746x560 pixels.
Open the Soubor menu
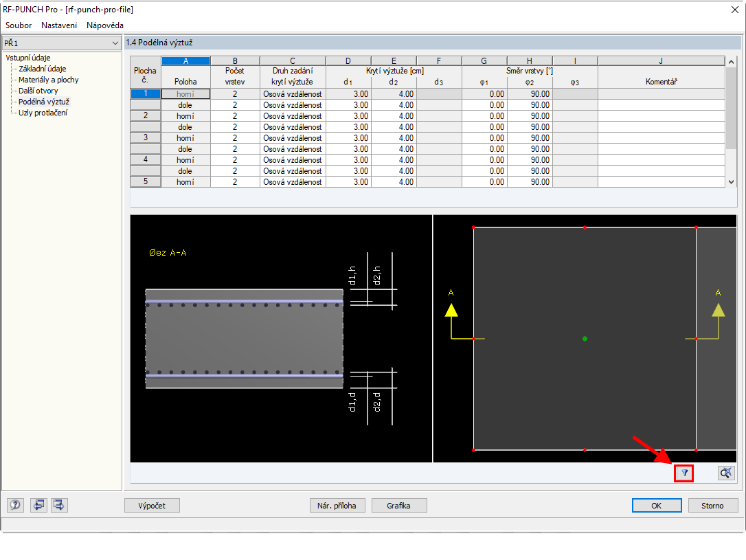point(19,25)
